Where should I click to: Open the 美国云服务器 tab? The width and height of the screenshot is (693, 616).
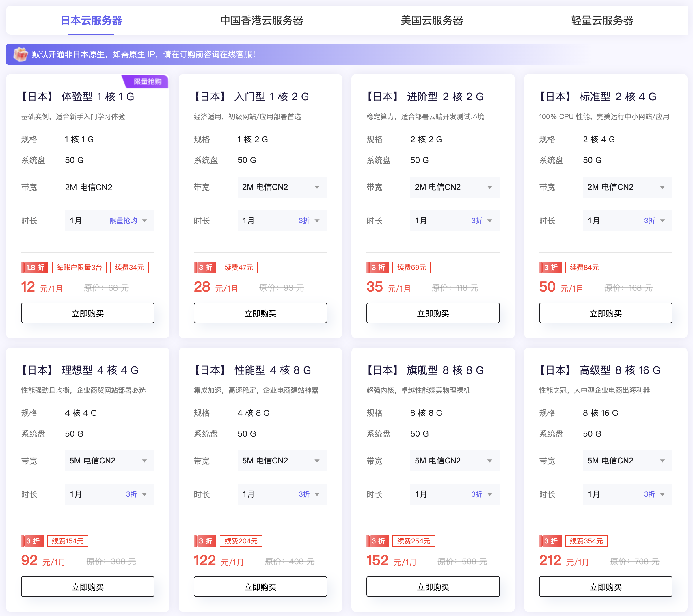pos(432,20)
